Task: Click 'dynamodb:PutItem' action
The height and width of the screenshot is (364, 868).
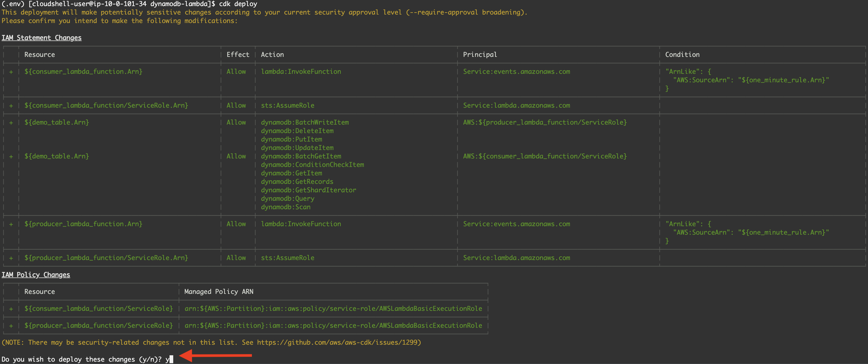Action: (291, 139)
